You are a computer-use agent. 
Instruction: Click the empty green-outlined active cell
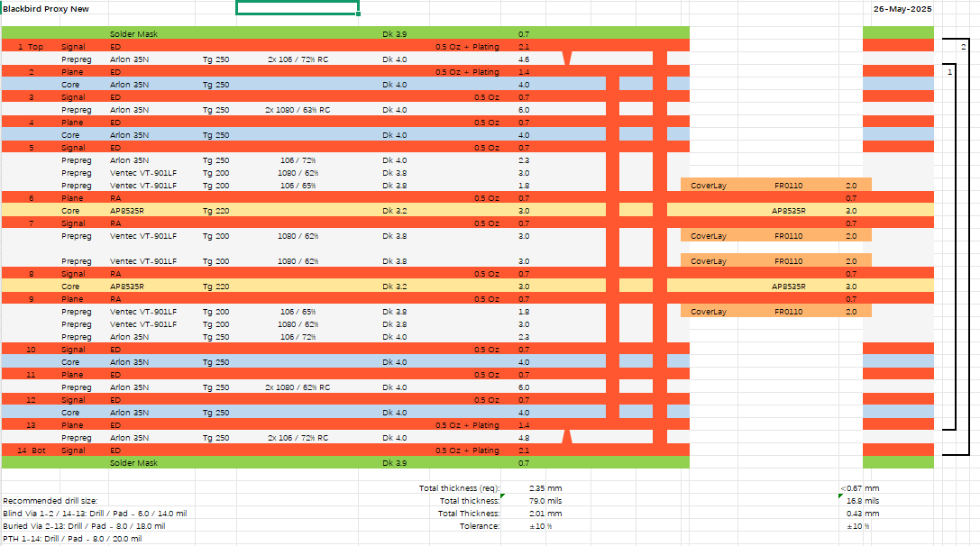click(298, 8)
